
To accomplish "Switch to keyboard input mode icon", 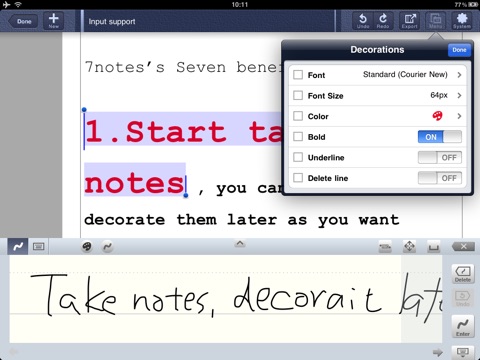I will click(x=38, y=247).
